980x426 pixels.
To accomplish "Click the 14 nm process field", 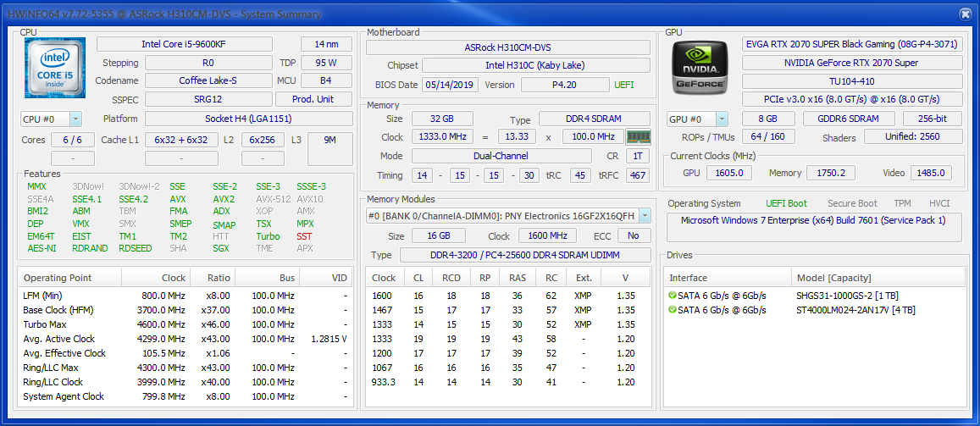I will (x=326, y=44).
